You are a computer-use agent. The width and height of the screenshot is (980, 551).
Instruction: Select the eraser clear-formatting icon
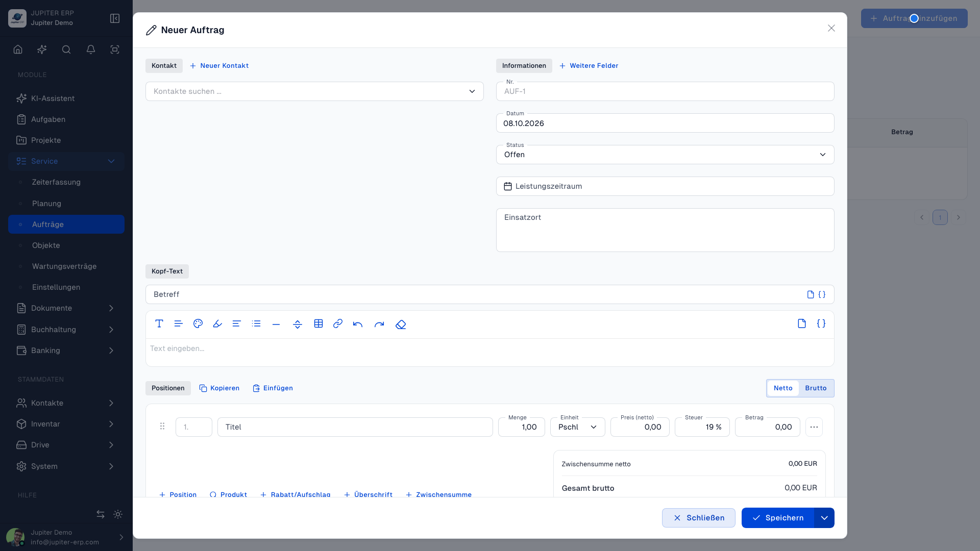point(401,324)
